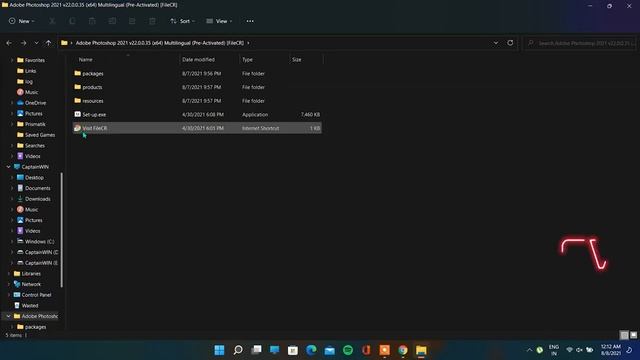This screenshot has width=640, height=360.
Task: Click the Visit FileCR shortcut icon
Action: [x=78, y=128]
